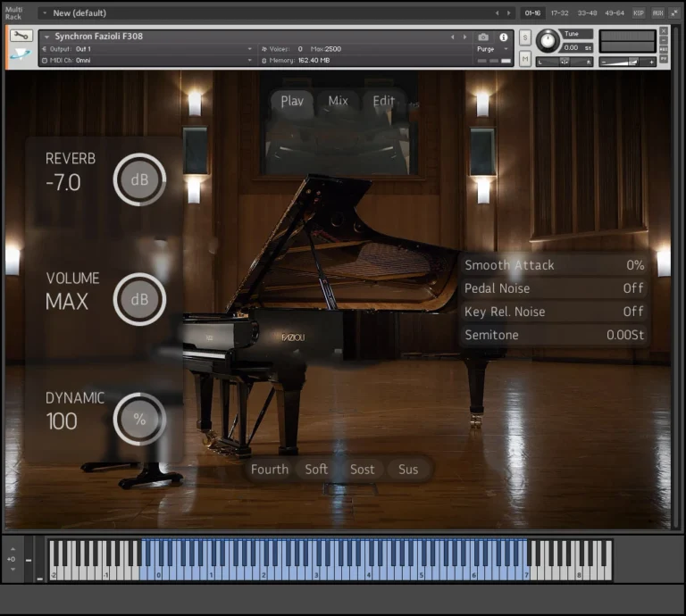Switch to the Mix tab
686x616 pixels.
pos(339,101)
